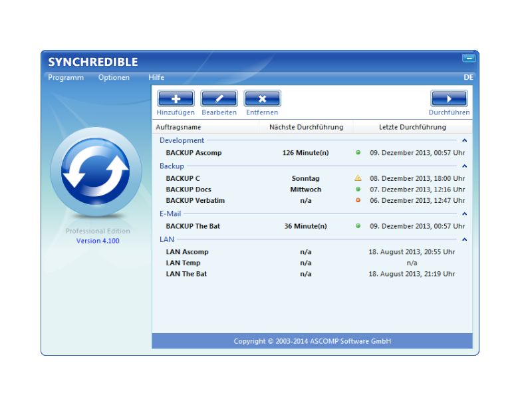Image resolution: width=532 pixels, height=399 pixels.
Task: Collapse the LAN group chevron
Action: coord(464,239)
